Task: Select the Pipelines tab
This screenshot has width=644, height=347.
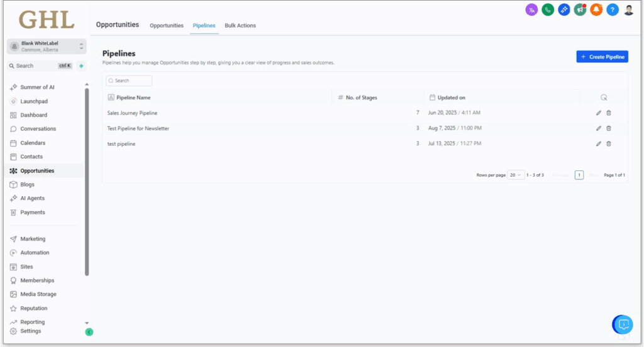Action: (x=204, y=26)
